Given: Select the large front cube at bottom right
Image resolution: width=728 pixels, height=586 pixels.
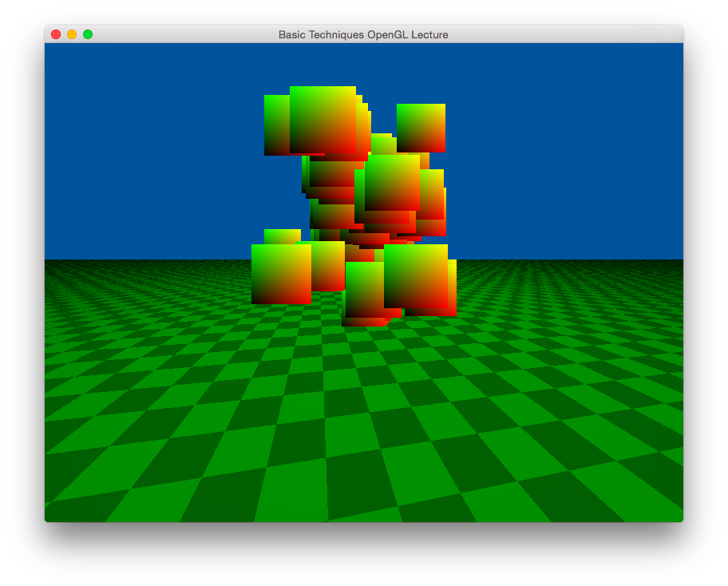Looking at the screenshot, I should 415,275.
